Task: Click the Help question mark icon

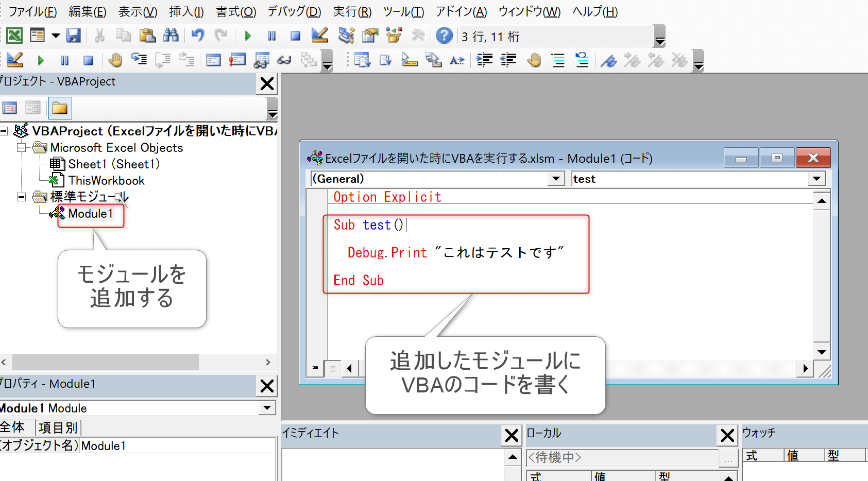Action: pos(444,36)
